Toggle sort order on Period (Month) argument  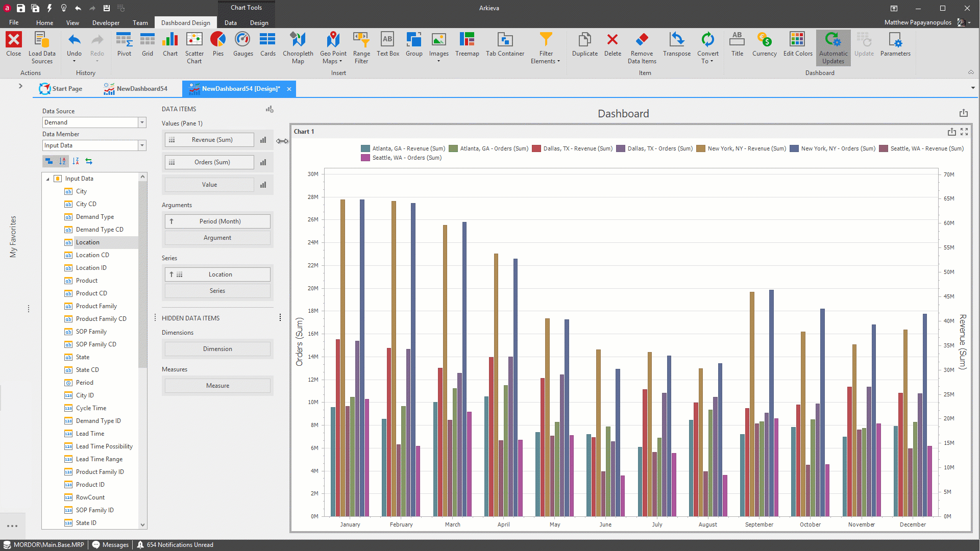(x=171, y=221)
